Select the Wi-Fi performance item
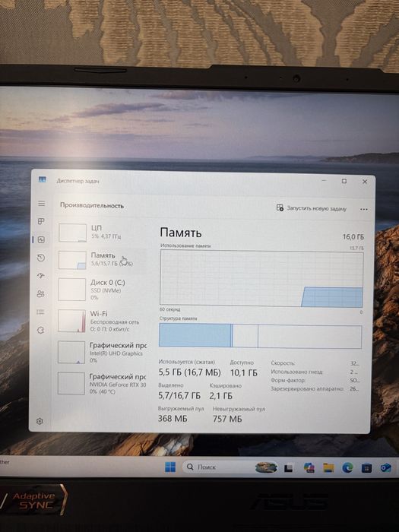 point(101,321)
